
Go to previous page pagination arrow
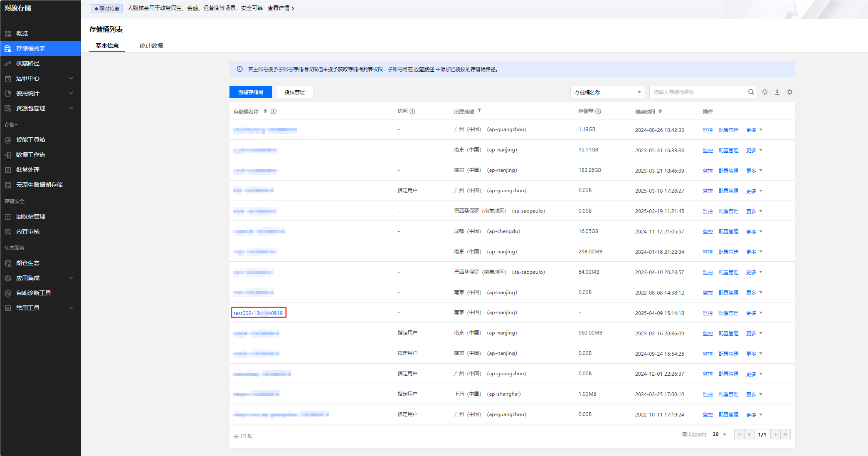(749, 434)
